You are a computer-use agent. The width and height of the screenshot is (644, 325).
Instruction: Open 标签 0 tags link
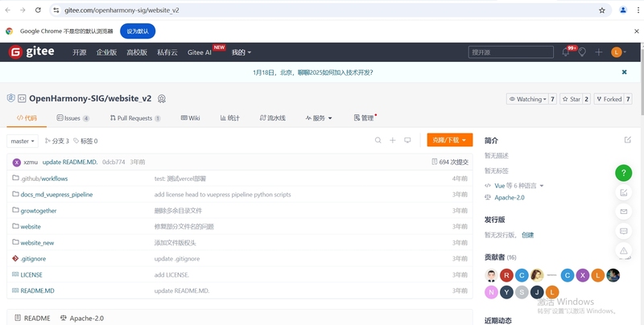[85, 141]
